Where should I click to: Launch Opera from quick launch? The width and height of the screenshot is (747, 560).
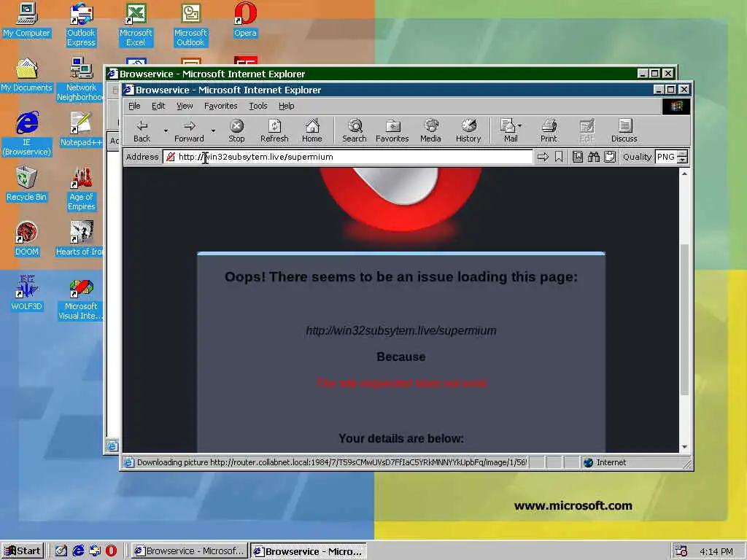[x=111, y=551]
